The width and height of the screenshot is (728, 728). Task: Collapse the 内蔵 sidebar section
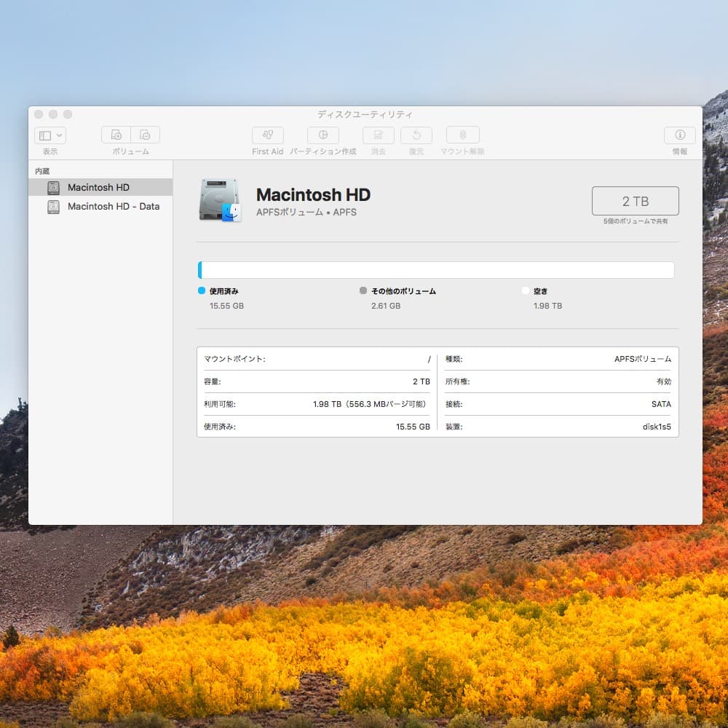coord(42,171)
